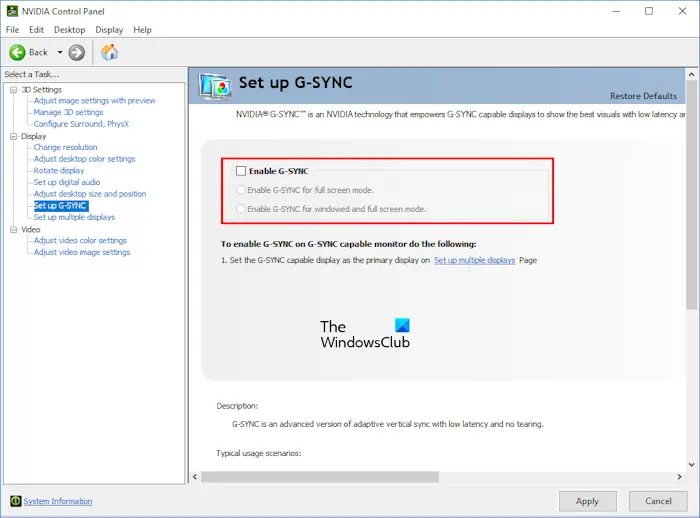
Task: Minimize the NVIDIA Control Panel window
Action: coord(616,11)
